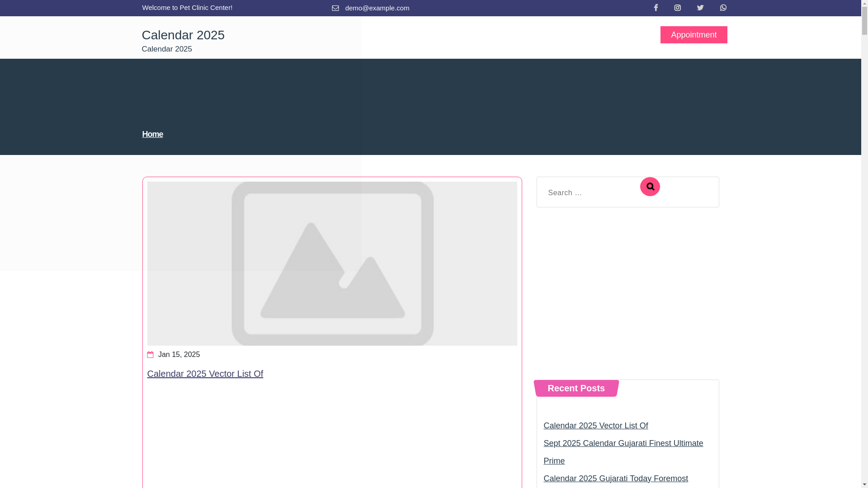Click the Welcome to Pet Clinic Center text
This screenshot has width=868, height=488.
(x=187, y=8)
